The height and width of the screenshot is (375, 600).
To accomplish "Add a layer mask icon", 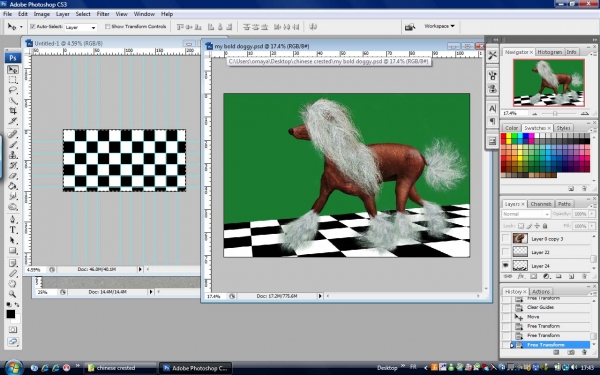I will [533, 276].
